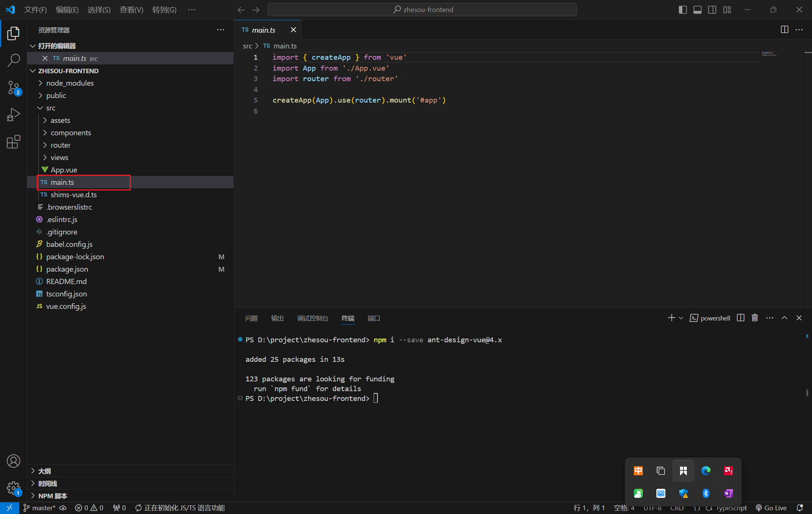Open Windows Security shield tray icon
The width and height of the screenshot is (812, 514).
tap(683, 493)
